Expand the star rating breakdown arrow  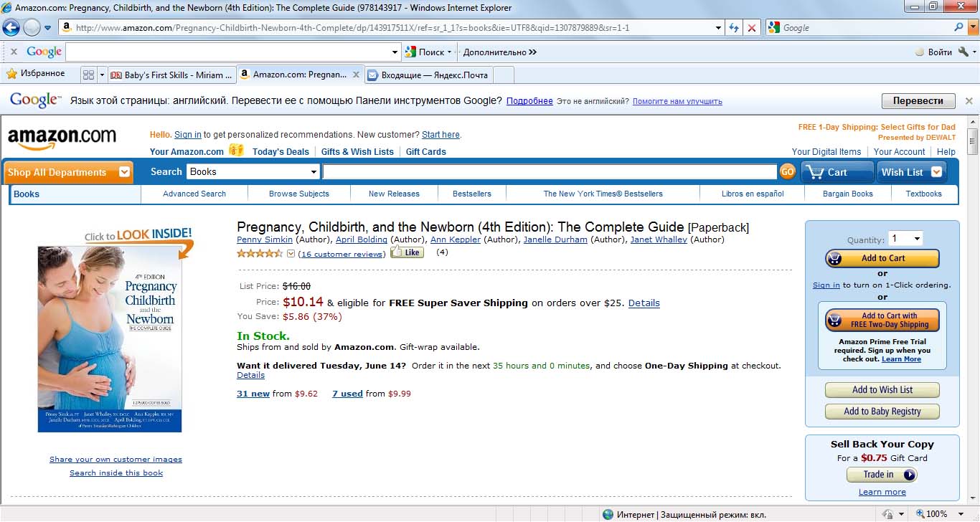pyautogui.click(x=291, y=253)
